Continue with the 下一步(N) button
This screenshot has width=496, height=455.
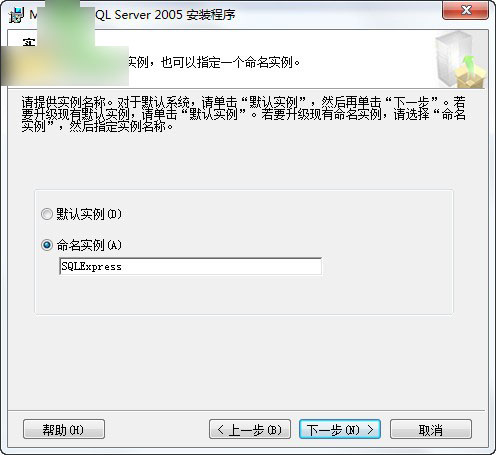(340, 429)
